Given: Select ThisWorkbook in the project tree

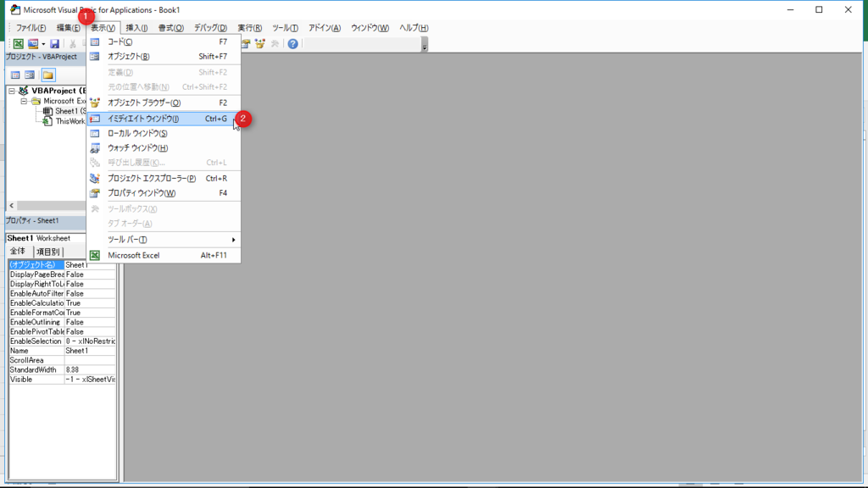Looking at the screenshot, I should (70, 121).
